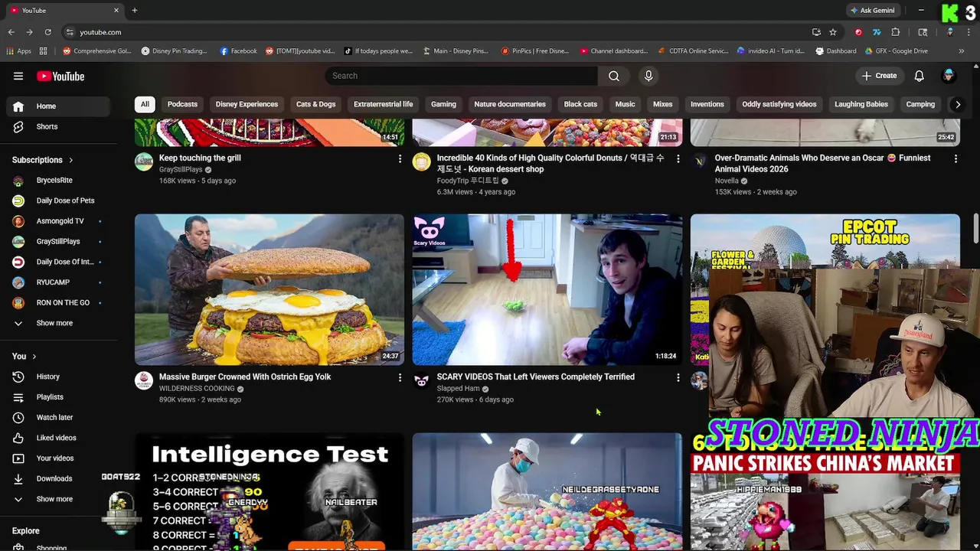Open Shorts in sidebar
980x551 pixels.
pyautogui.click(x=58, y=126)
